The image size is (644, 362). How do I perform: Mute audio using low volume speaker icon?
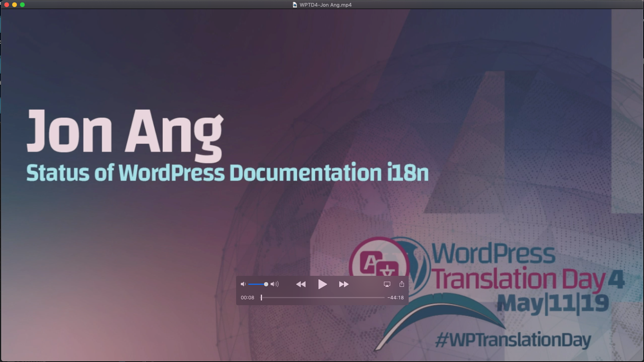243,284
